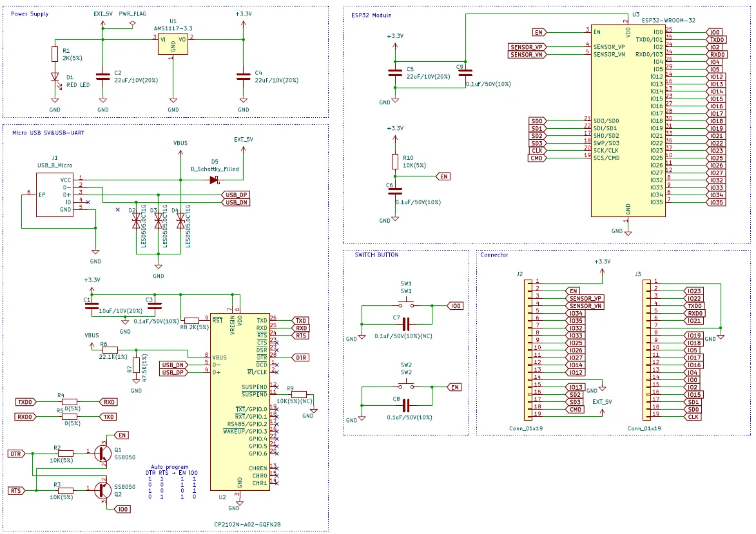This screenshot has width=756, height=534.
Task: Click the CP2102N-A02-GQFN28 part label
Action: pyautogui.click(x=247, y=524)
